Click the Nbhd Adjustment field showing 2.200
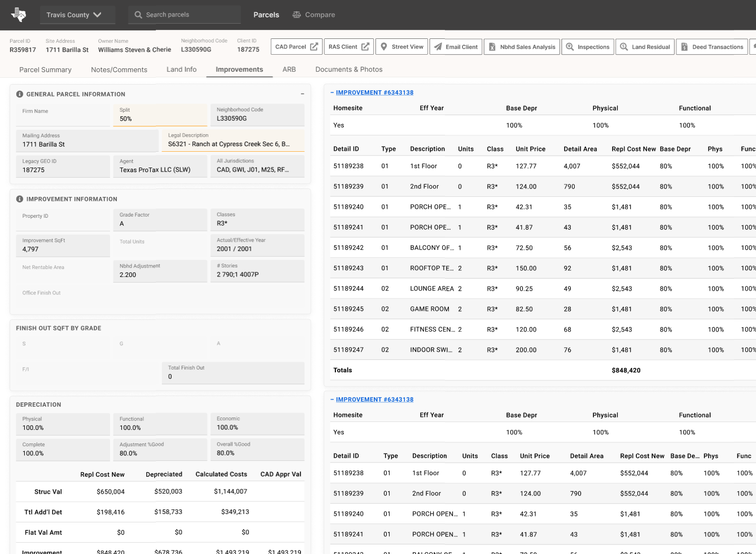756x554 pixels. coord(160,271)
